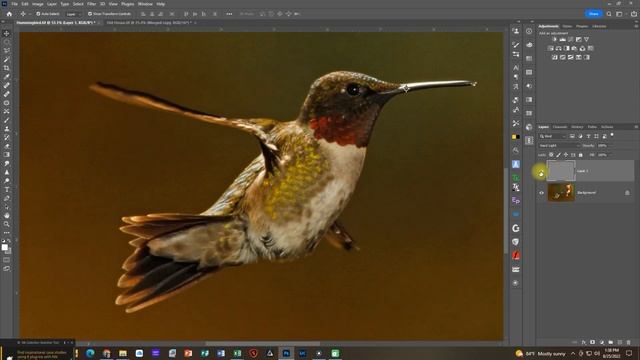Select the Move tool in left toolbar

[7, 33]
